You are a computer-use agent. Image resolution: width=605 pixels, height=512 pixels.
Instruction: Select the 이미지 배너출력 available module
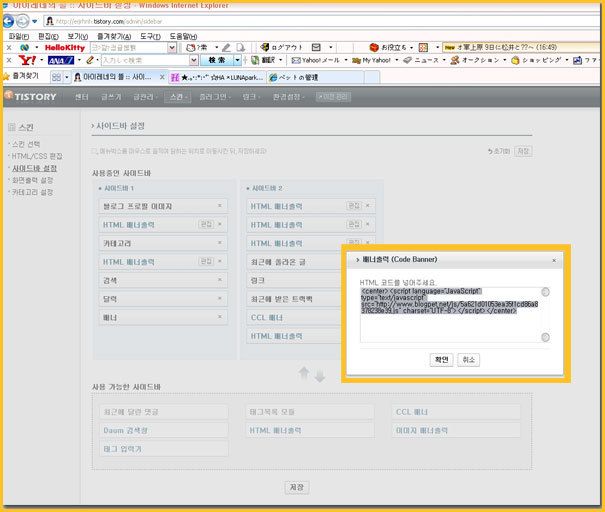(x=456, y=430)
